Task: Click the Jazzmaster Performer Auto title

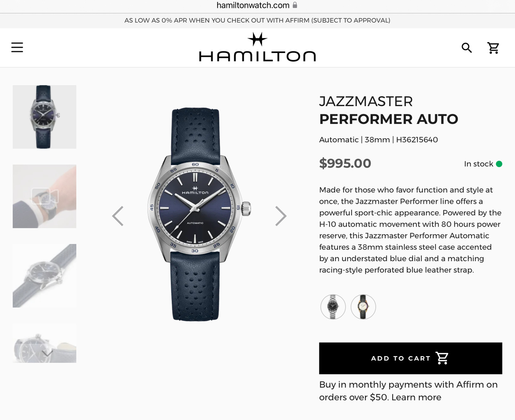Action: 389,110
